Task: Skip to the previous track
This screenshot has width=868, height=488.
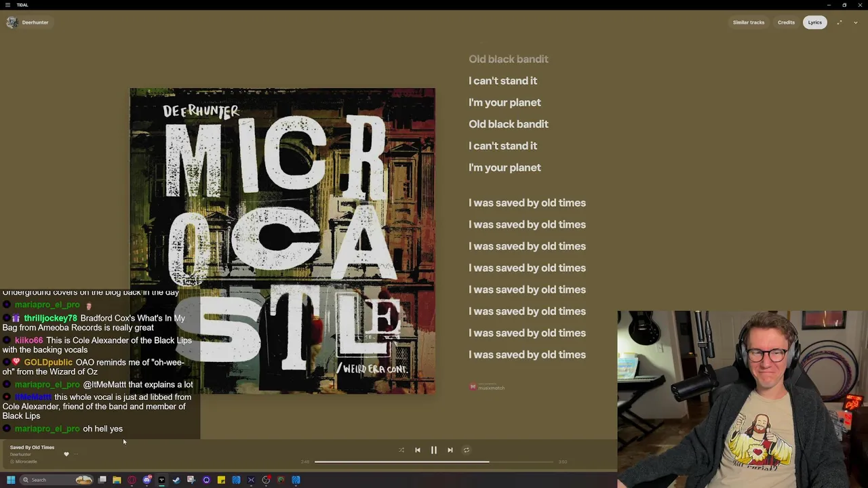Action: (x=418, y=450)
